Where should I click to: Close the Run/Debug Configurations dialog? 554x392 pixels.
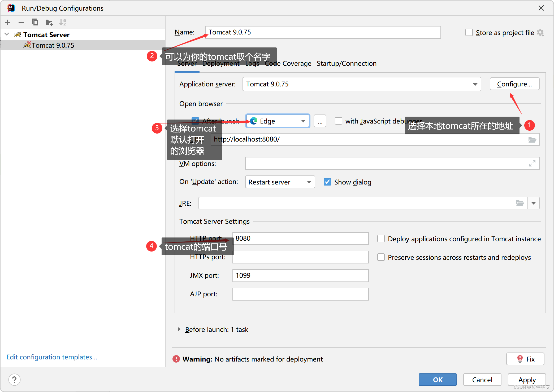541,8
